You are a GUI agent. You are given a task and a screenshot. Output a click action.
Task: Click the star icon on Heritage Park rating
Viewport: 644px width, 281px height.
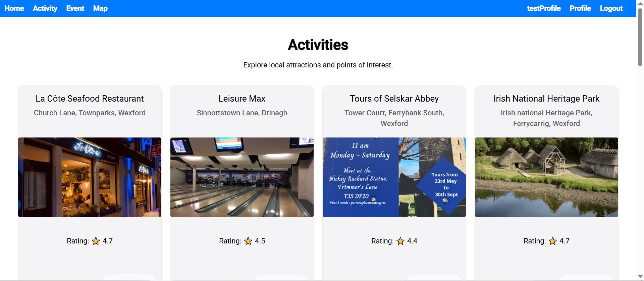click(x=553, y=241)
